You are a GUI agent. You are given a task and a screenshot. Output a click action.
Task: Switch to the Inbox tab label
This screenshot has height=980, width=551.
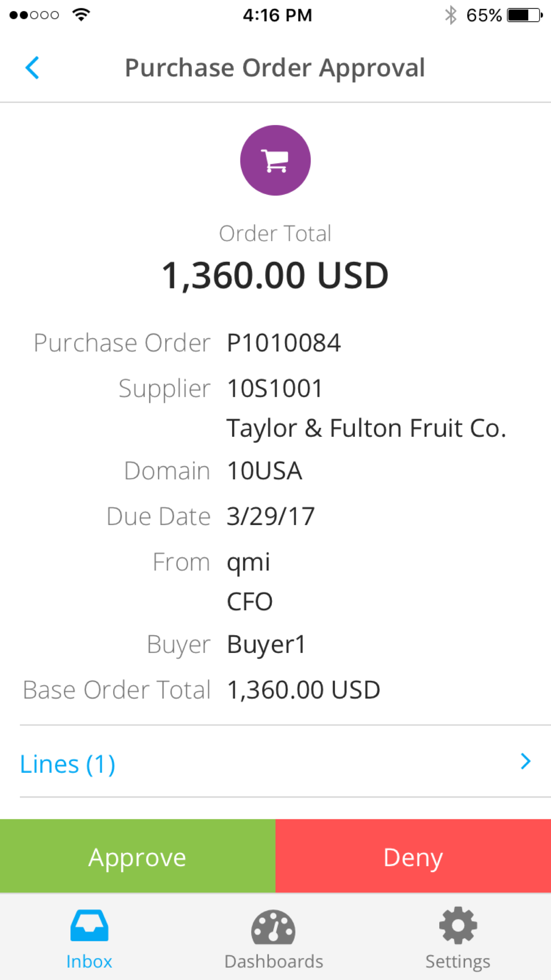point(89,962)
